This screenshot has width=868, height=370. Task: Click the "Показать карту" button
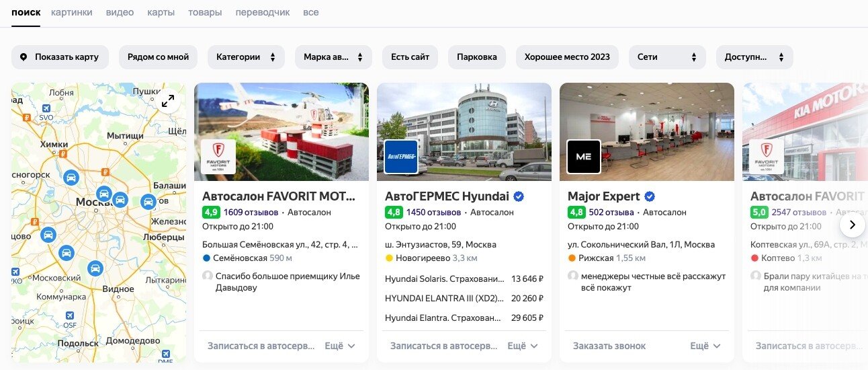tap(60, 57)
